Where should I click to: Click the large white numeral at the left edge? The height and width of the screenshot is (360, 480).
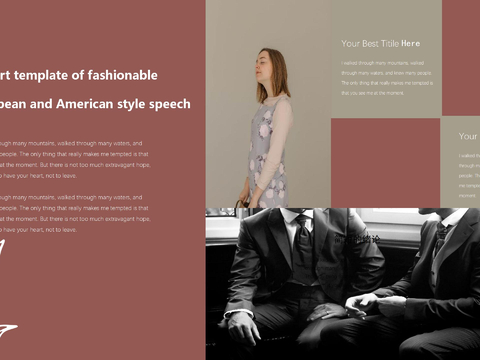coord(3,247)
